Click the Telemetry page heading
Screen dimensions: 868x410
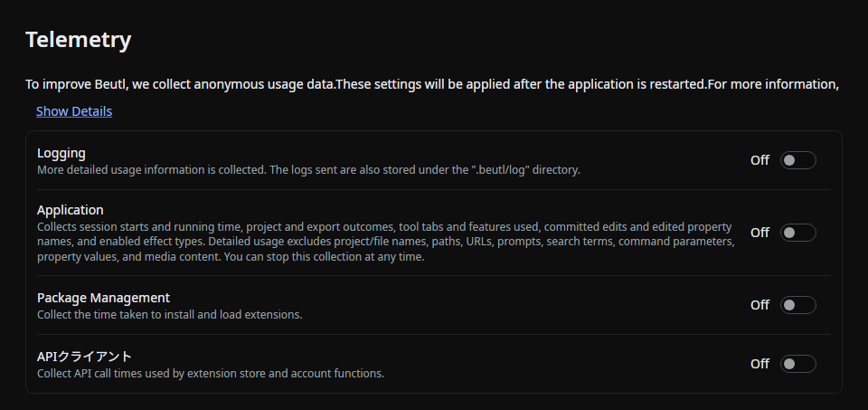tap(78, 40)
